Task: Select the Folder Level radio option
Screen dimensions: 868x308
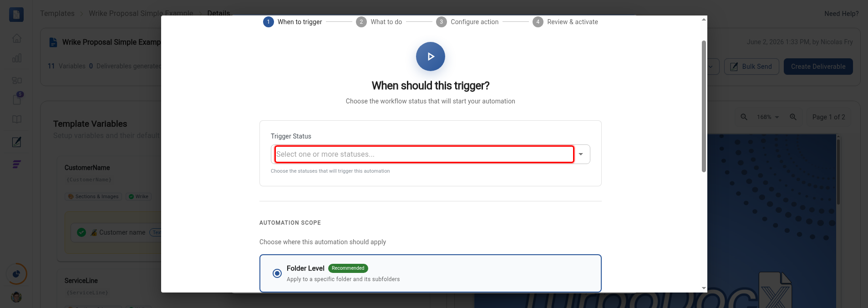Action: coord(277,273)
